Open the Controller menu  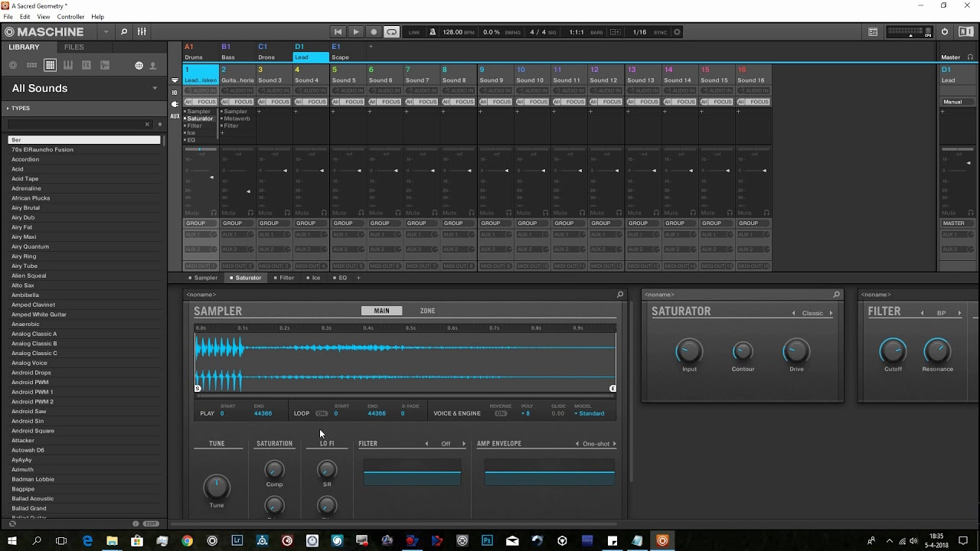(70, 16)
